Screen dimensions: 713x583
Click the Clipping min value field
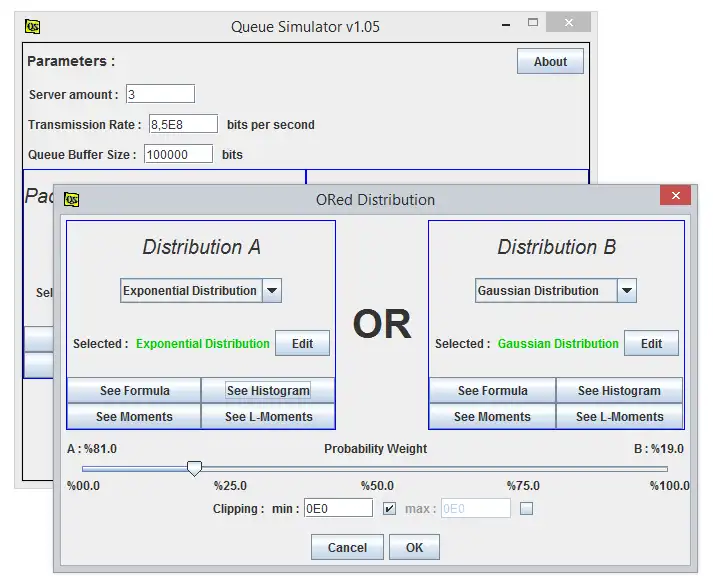[338, 508]
